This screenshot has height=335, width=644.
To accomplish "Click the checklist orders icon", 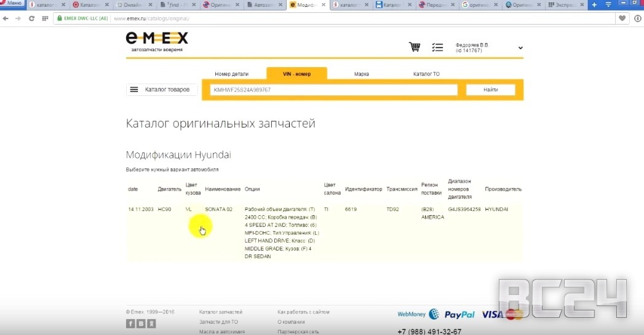I will [437, 47].
